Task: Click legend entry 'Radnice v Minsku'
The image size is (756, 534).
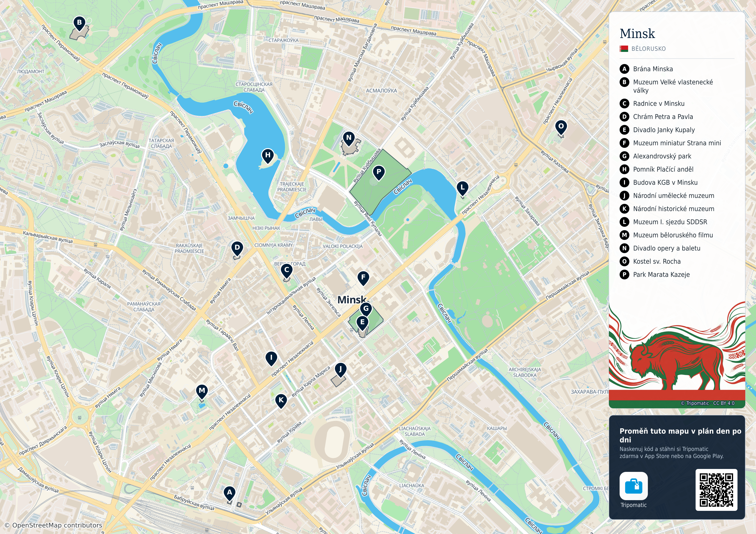Action: 652,104
